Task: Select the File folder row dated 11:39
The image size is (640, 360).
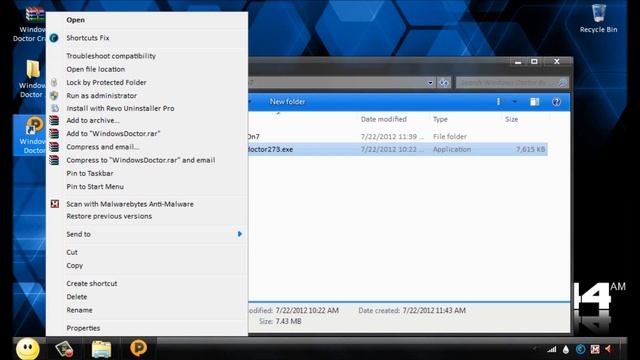Action: point(398,137)
